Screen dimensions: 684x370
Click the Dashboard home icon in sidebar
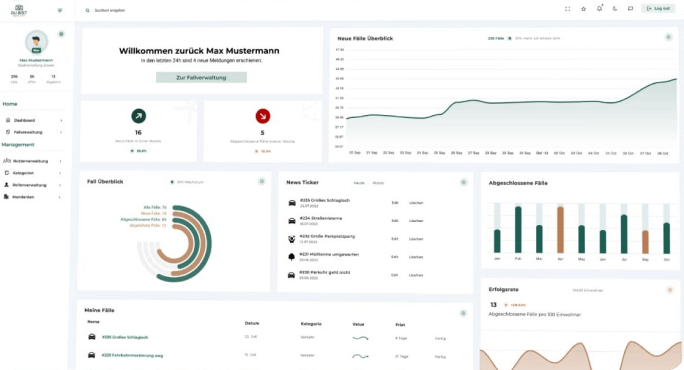pyautogui.click(x=8, y=120)
